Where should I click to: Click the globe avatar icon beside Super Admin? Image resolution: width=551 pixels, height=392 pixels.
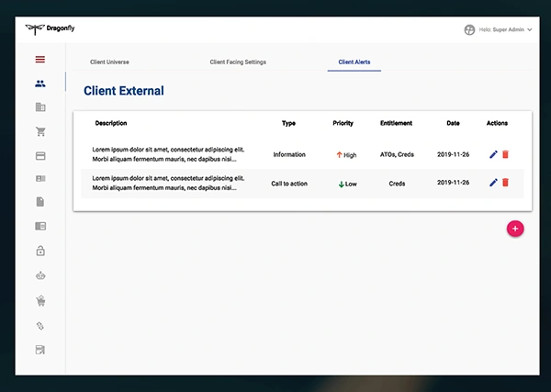[x=469, y=30]
